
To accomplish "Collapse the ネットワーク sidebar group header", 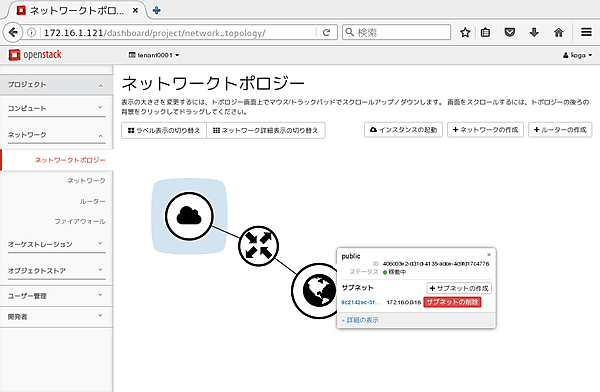I will (56, 135).
